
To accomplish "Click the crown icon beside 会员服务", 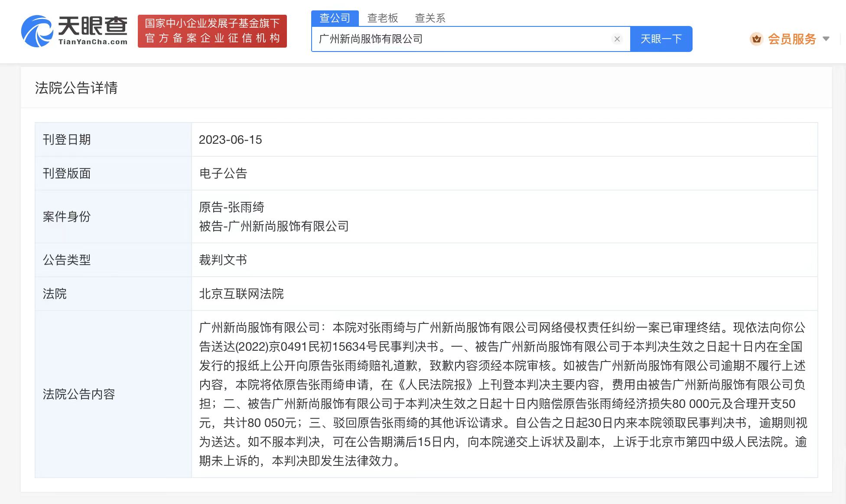I will (x=756, y=39).
